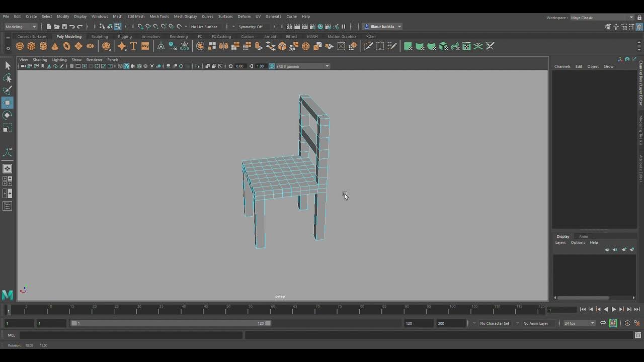
Task: Click the Play forwards button
Action: (x=614, y=310)
